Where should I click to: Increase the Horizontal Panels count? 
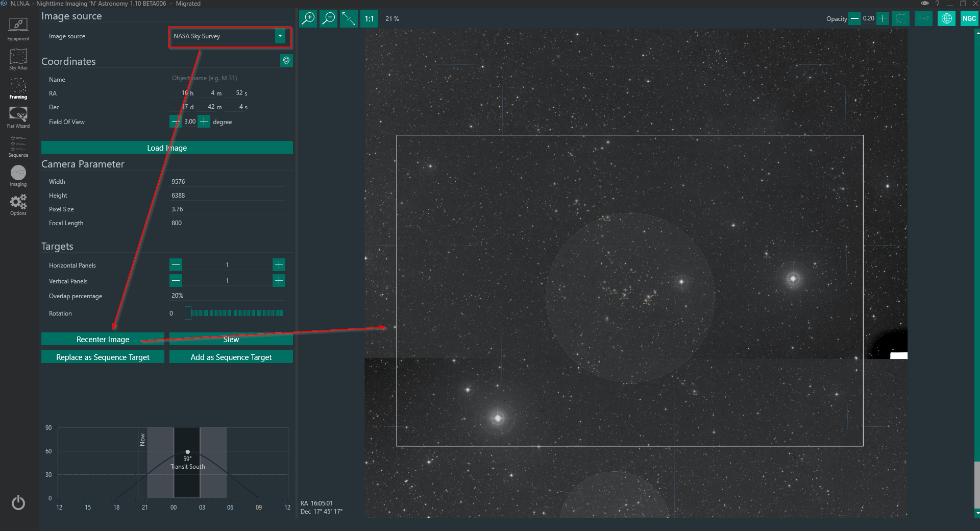pyautogui.click(x=279, y=264)
